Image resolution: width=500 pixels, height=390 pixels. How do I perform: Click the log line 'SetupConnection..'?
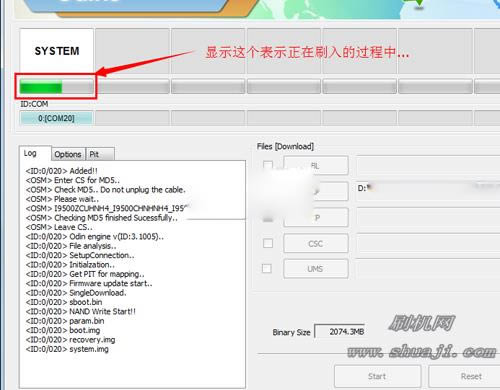[x=80, y=255]
